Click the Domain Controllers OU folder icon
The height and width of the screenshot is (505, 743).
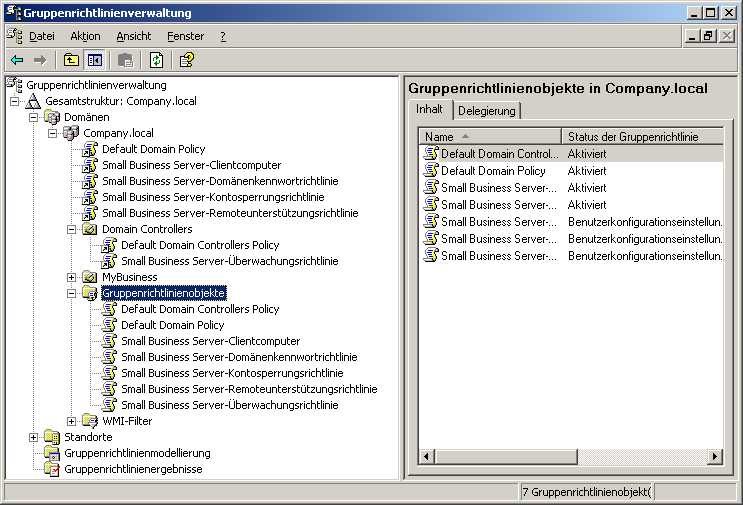90,229
